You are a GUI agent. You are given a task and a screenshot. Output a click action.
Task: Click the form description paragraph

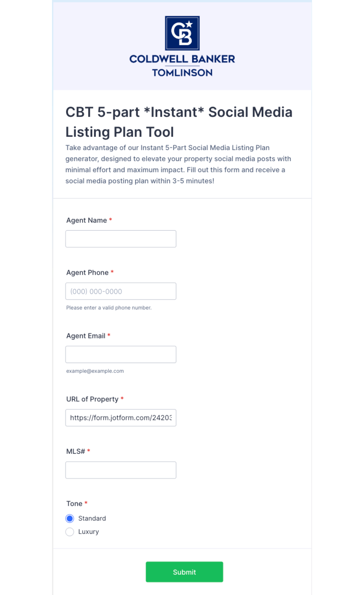(x=178, y=164)
